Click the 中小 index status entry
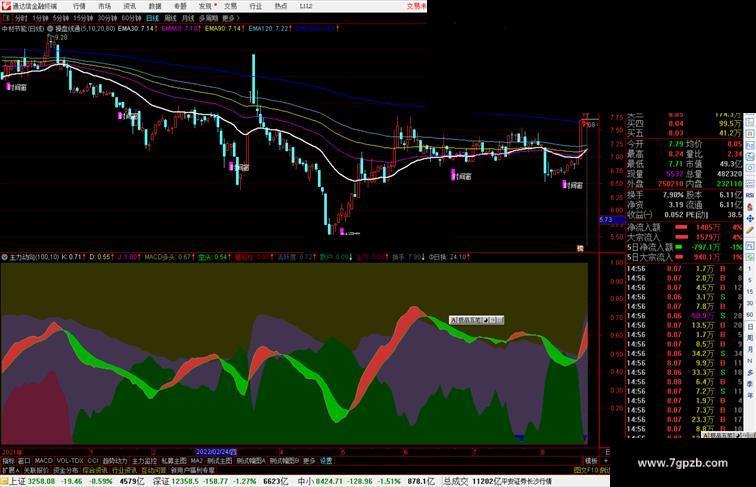 pyautogui.click(x=365, y=481)
